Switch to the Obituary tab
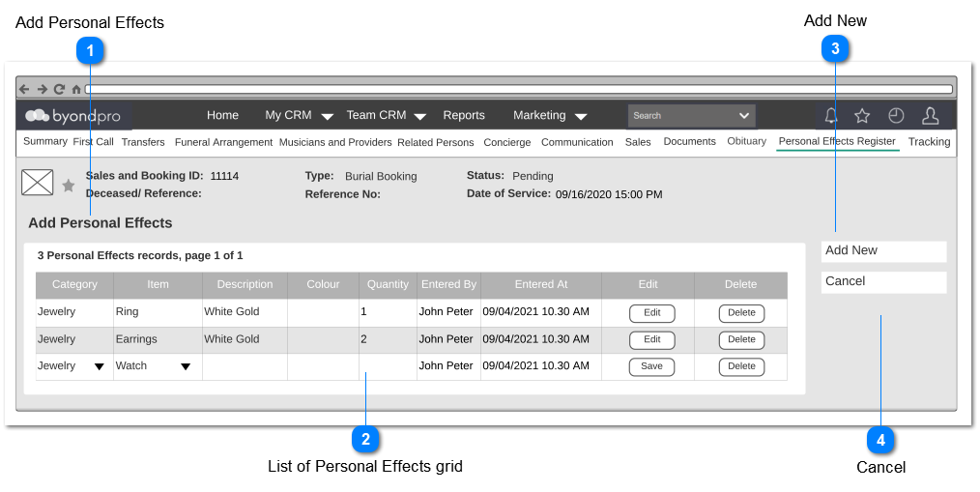 pos(747,141)
